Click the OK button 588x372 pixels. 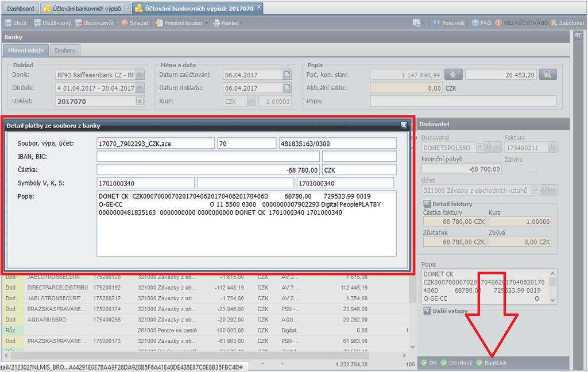tap(428, 363)
